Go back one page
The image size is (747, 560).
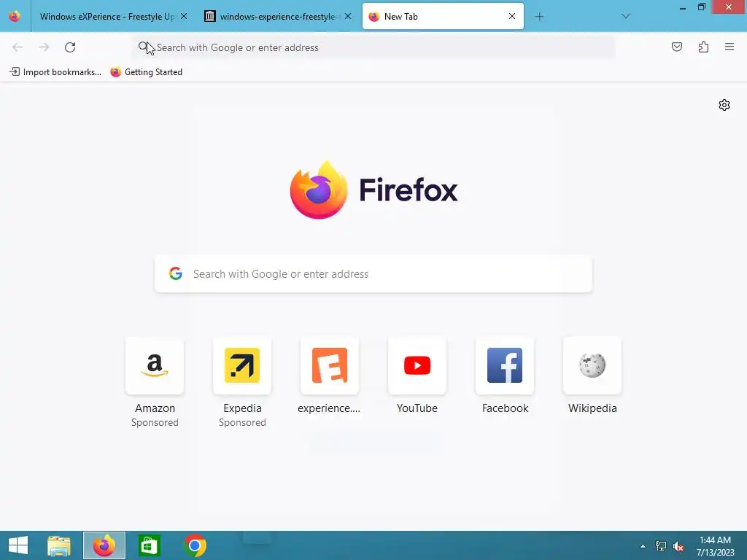coord(18,47)
